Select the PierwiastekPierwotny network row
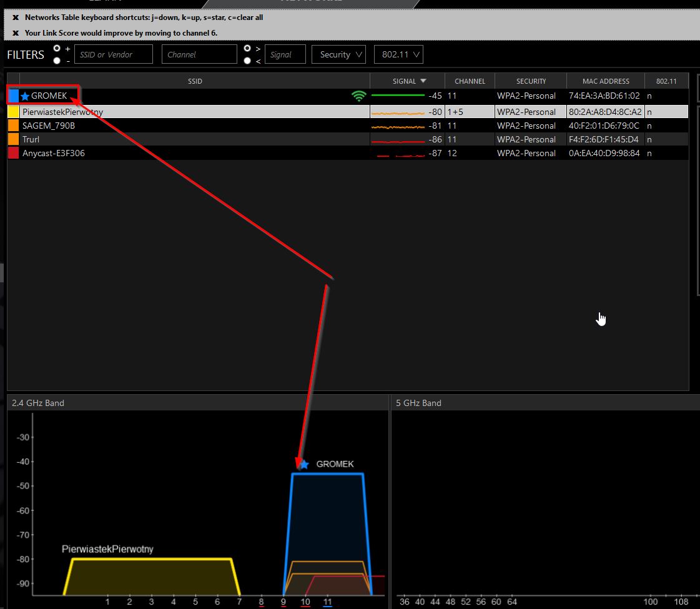Screen dimensions: 700x609 (187, 112)
